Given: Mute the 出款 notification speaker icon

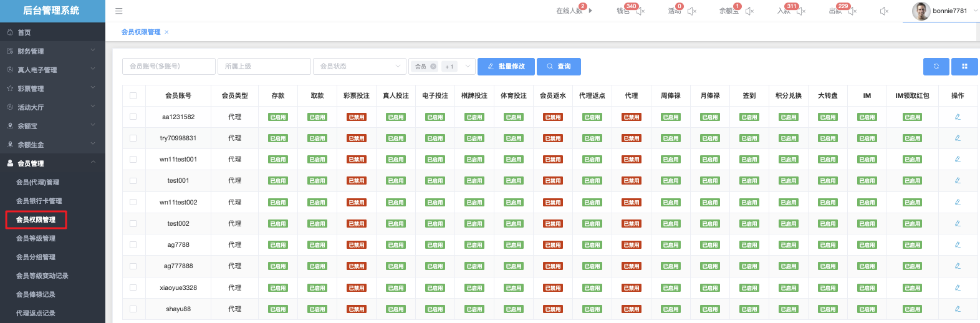Looking at the screenshot, I should [x=852, y=11].
